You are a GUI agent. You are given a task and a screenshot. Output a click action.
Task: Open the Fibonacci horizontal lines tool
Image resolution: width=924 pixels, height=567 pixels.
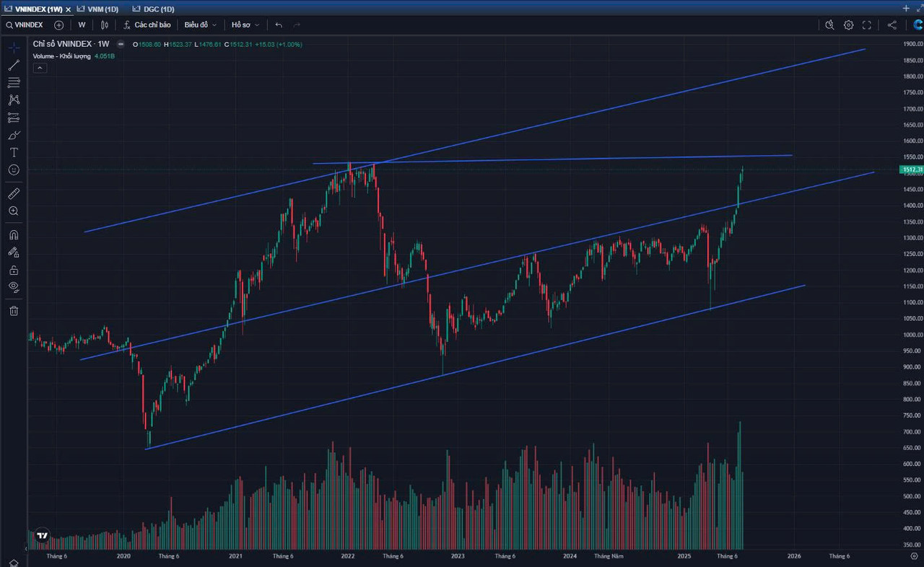coord(14,82)
